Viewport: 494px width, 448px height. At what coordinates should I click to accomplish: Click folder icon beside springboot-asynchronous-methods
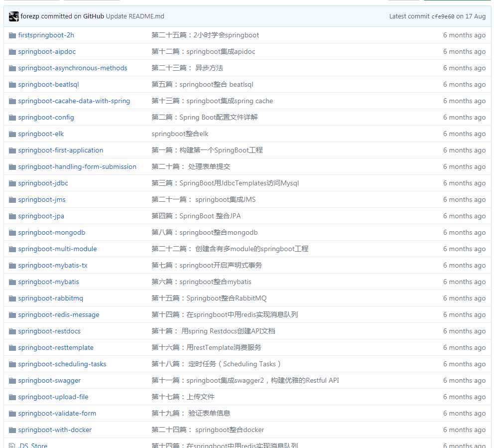pyautogui.click(x=12, y=68)
